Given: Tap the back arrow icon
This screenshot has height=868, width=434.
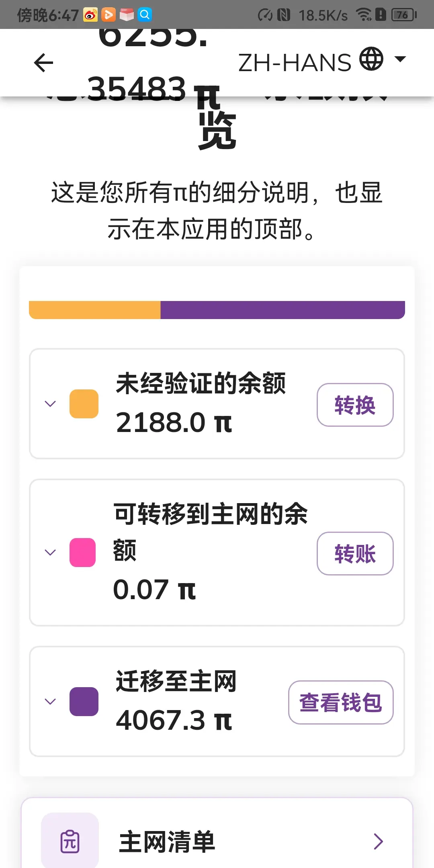Looking at the screenshot, I should [43, 63].
